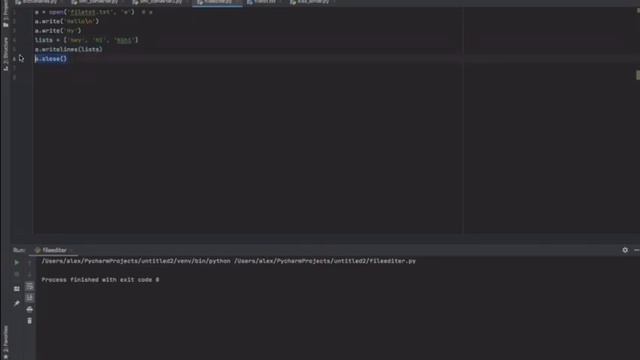Open Run panel settings gear
This screenshot has width=640, height=360.
pos(625,250)
